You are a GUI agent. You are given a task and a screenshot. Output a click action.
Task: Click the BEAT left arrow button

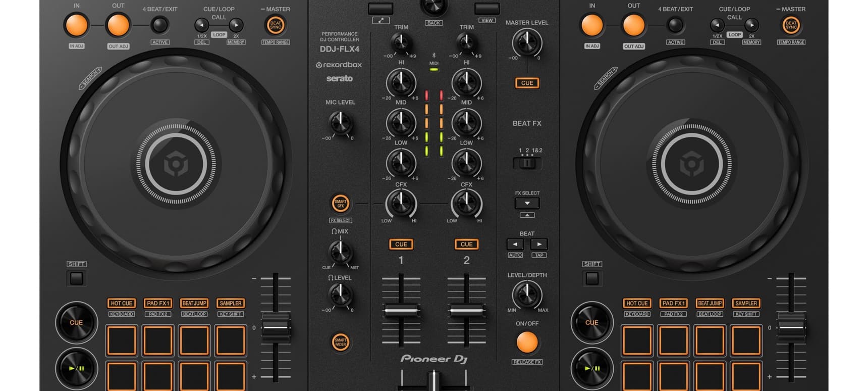pos(515,244)
